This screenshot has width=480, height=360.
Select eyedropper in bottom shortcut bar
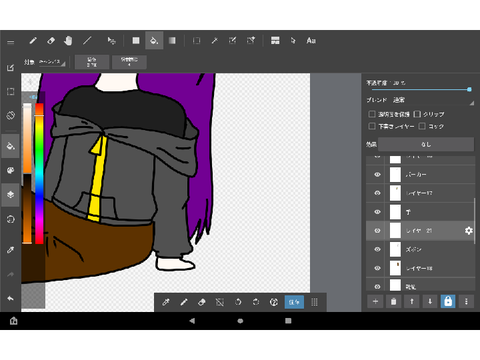pyautogui.click(x=166, y=302)
